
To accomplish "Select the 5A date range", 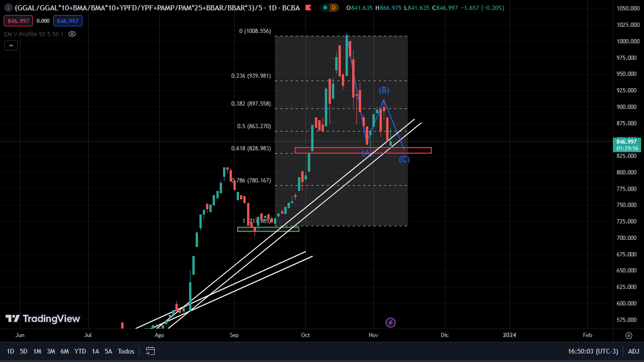I will click(108, 351).
